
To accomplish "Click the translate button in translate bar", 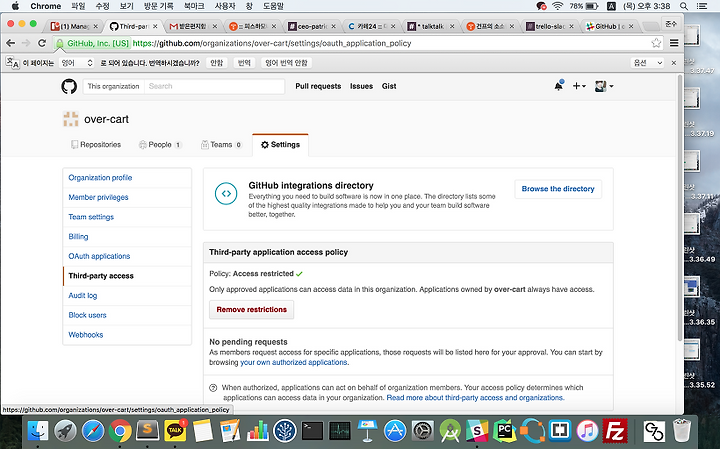I will 244,63.
